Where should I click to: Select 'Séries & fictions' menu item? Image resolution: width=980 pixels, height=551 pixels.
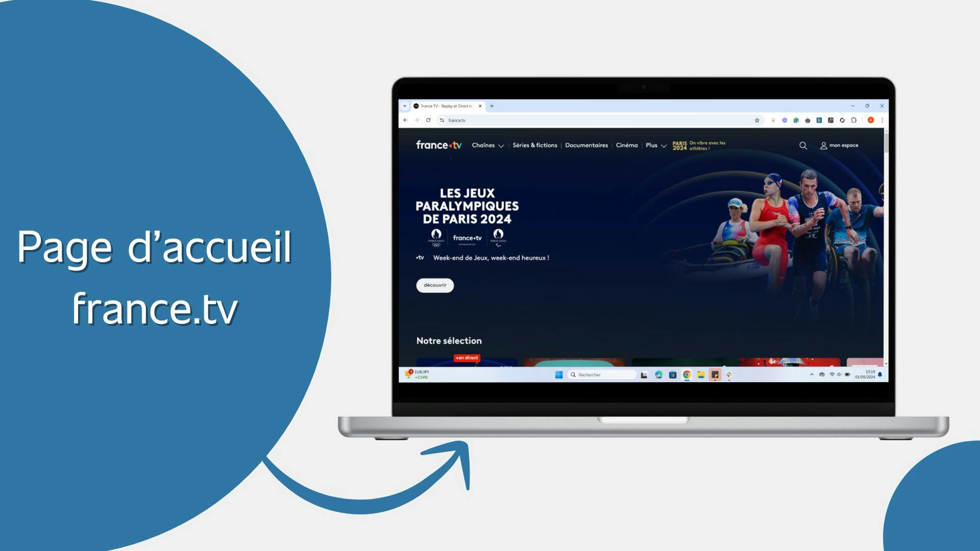pyautogui.click(x=536, y=145)
